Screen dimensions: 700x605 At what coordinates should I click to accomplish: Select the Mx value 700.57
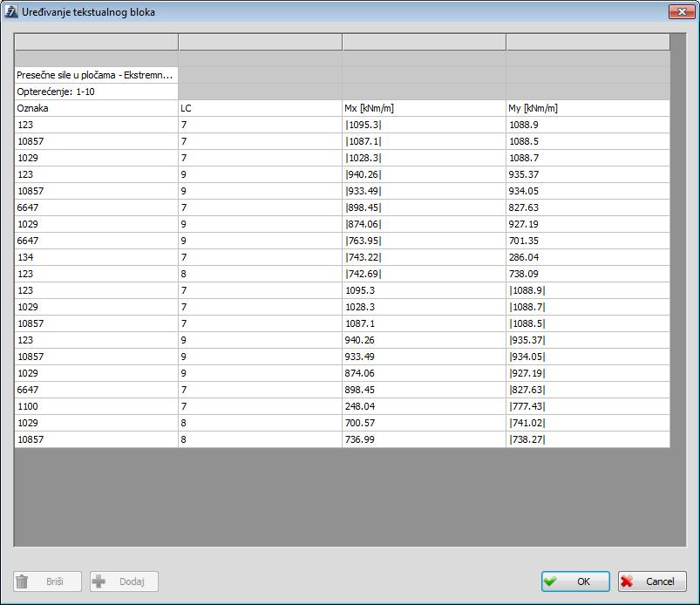[425, 423]
